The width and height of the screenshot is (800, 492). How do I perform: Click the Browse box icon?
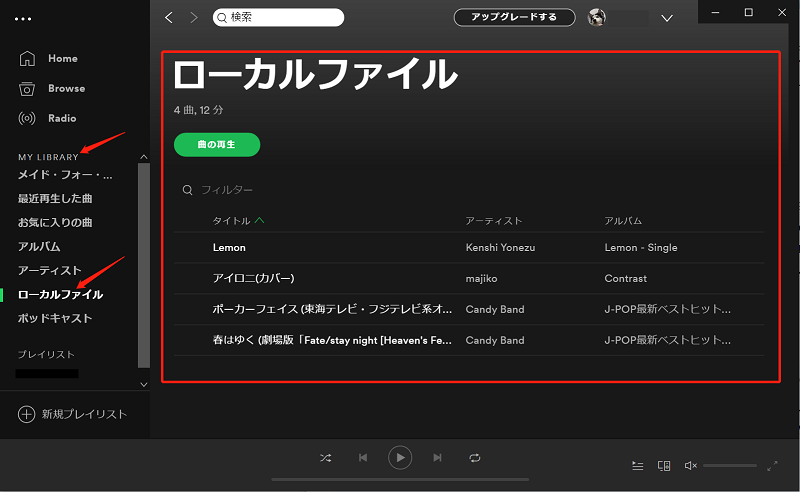click(x=27, y=89)
